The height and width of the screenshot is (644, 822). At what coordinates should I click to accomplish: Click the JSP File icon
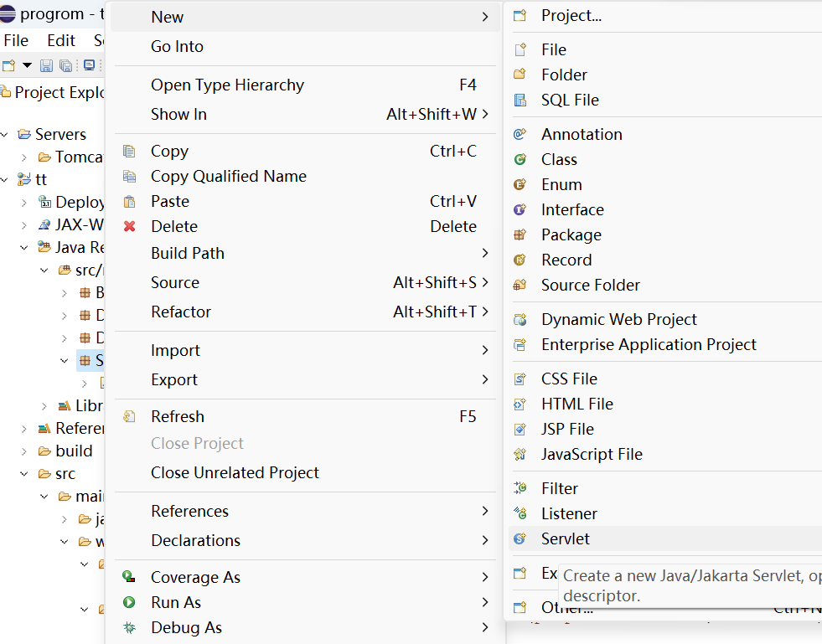point(520,429)
